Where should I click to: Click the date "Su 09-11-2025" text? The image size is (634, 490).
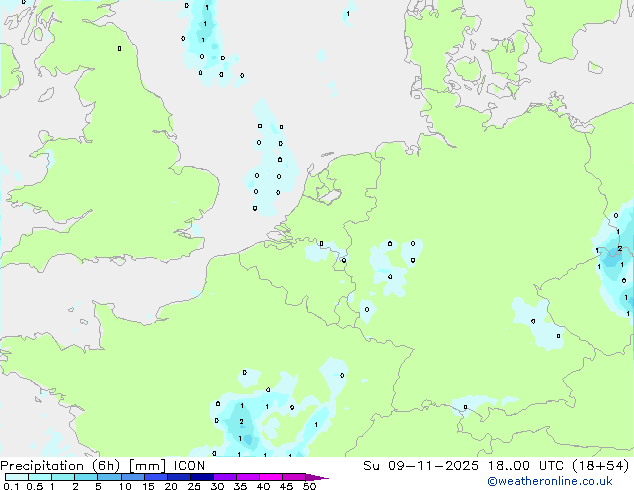(421, 466)
